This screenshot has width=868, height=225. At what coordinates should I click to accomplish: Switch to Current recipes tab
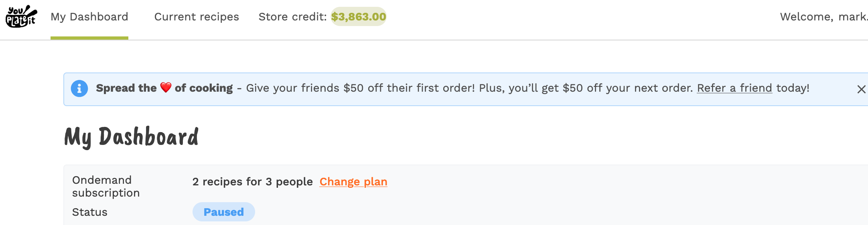pyautogui.click(x=197, y=17)
